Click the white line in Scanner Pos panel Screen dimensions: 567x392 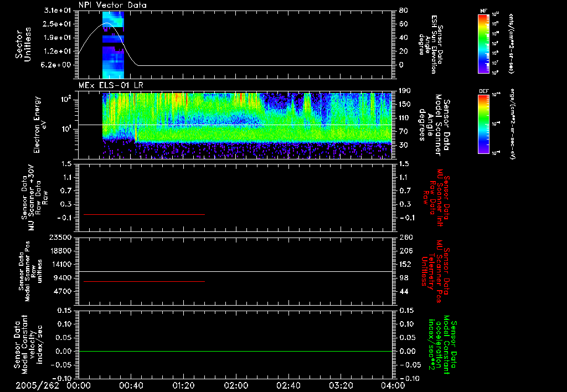235,271
